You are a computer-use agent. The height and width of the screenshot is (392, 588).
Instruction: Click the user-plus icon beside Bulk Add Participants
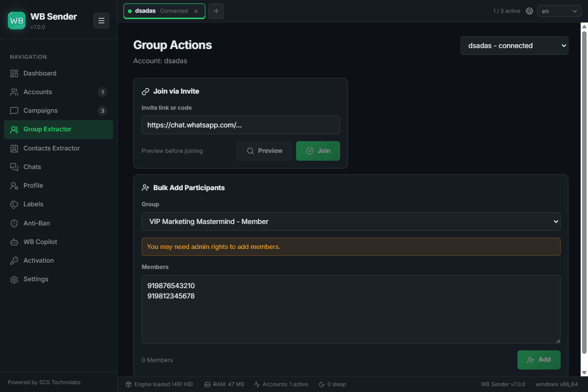tap(146, 188)
